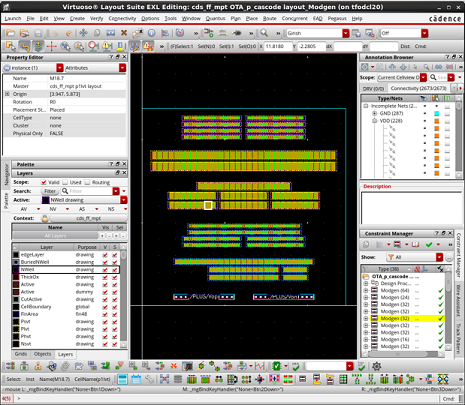This screenshot has height=405, width=465.
Task: Open the Verify menu
Action: pos(96,18)
